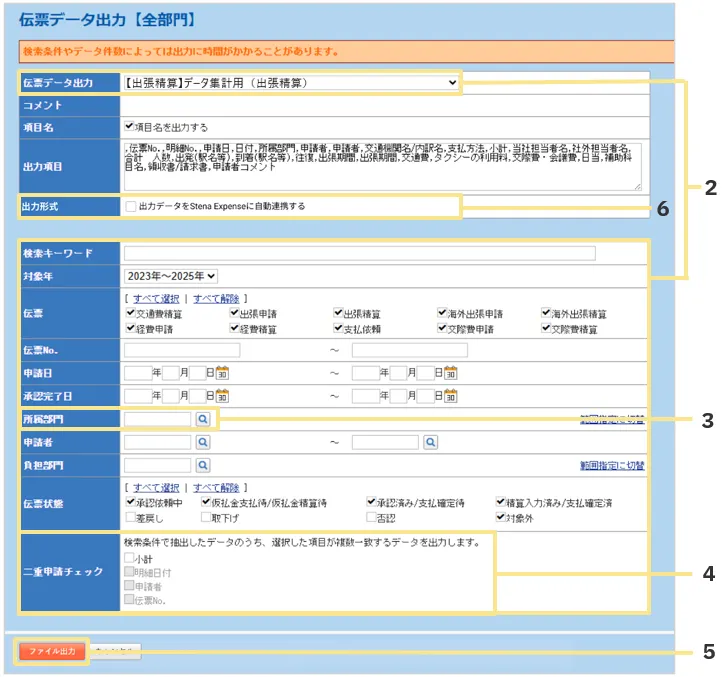Screen dimensions: 724x677
Task: Click すべて解除 link in 伝票状態 row
Action: 216,488
